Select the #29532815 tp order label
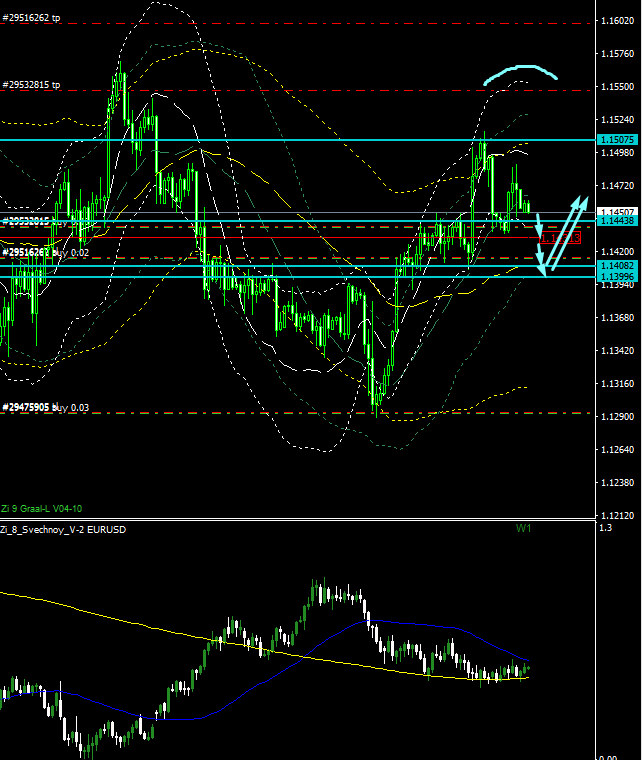Image resolution: width=642 pixels, height=760 pixels. tap(32, 85)
